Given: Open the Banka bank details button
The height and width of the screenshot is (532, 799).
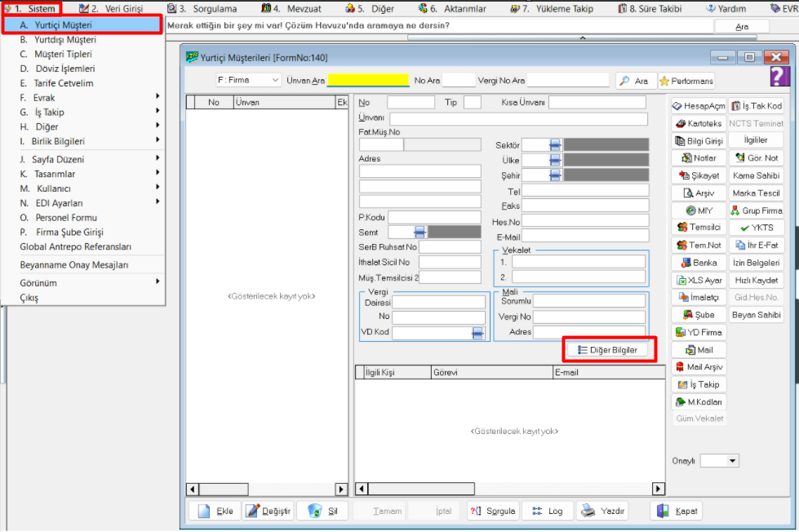Looking at the screenshot, I should click(x=699, y=263).
